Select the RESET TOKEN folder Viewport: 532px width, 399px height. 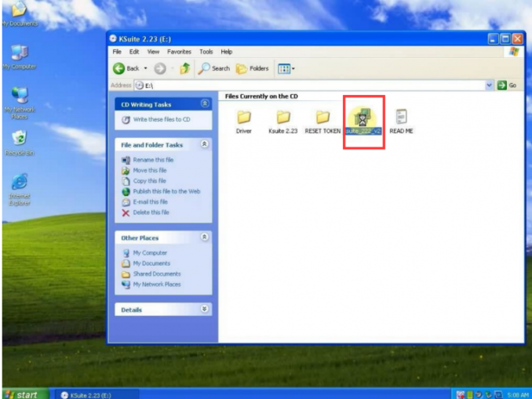coord(322,118)
